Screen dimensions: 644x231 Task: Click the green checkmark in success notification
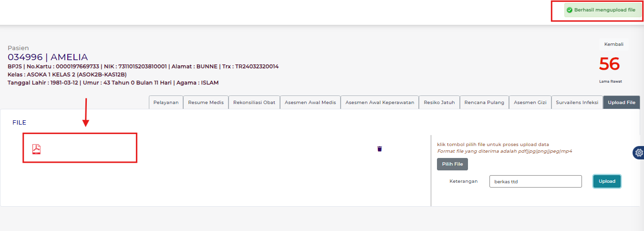570,10
